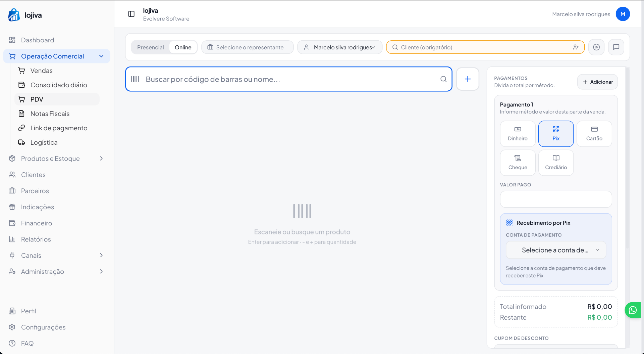Click the Marcelo silva rodrigues header name
This screenshot has height=354, width=644.
pyautogui.click(x=581, y=14)
